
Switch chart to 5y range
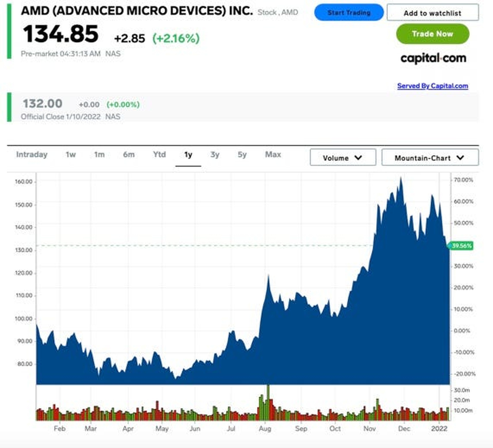(242, 155)
